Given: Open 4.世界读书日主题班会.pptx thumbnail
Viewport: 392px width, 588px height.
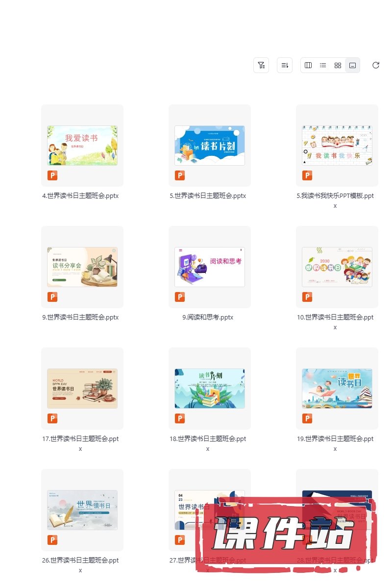Looking at the screenshot, I should click(82, 146).
